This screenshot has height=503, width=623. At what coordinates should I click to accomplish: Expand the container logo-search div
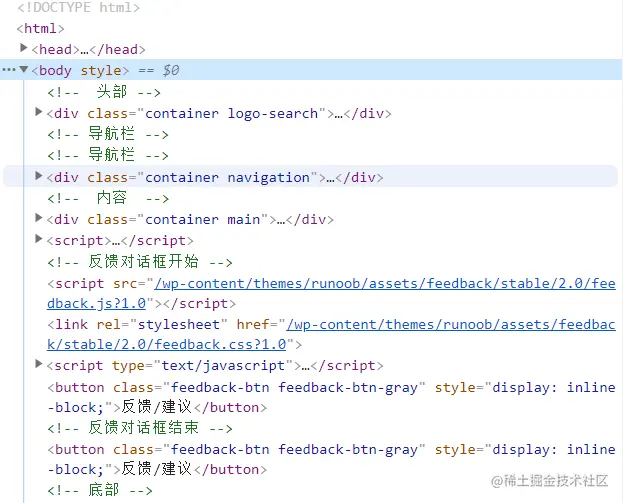(39, 112)
